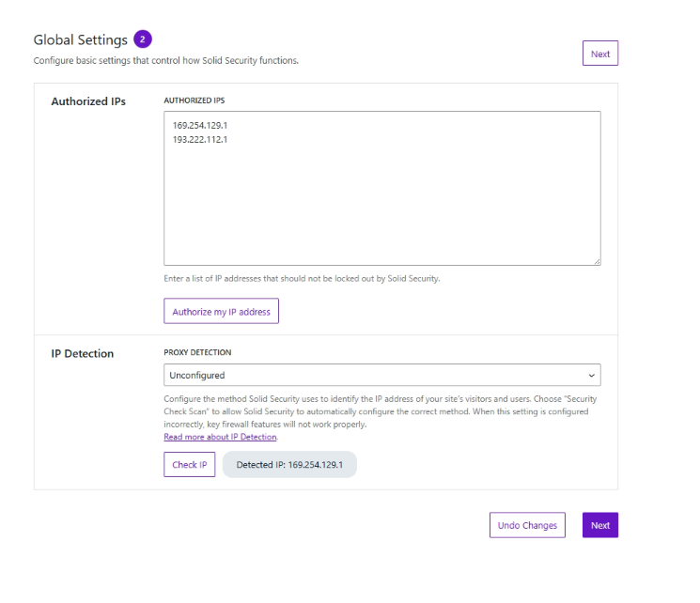This screenshot has height=603, width=700.
Task: Open the Proxy Detection dropdown showing Unconfigured
Action: (382, 375)
